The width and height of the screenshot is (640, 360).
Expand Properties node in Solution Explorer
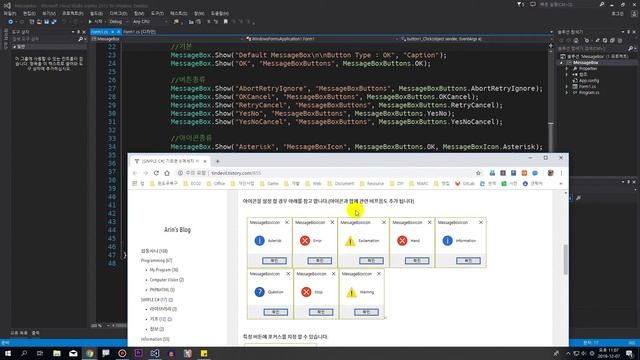[567, 69]
